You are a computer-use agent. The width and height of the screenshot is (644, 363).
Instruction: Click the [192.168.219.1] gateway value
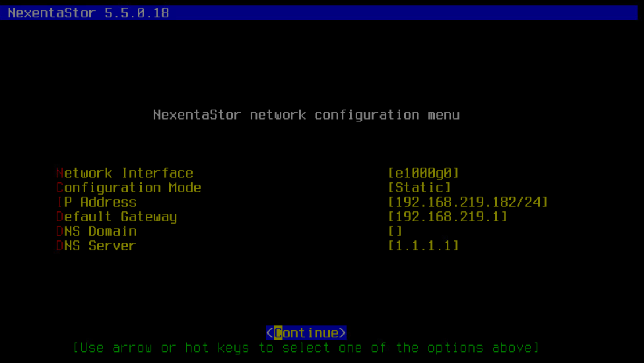click(x=448, y=217)
